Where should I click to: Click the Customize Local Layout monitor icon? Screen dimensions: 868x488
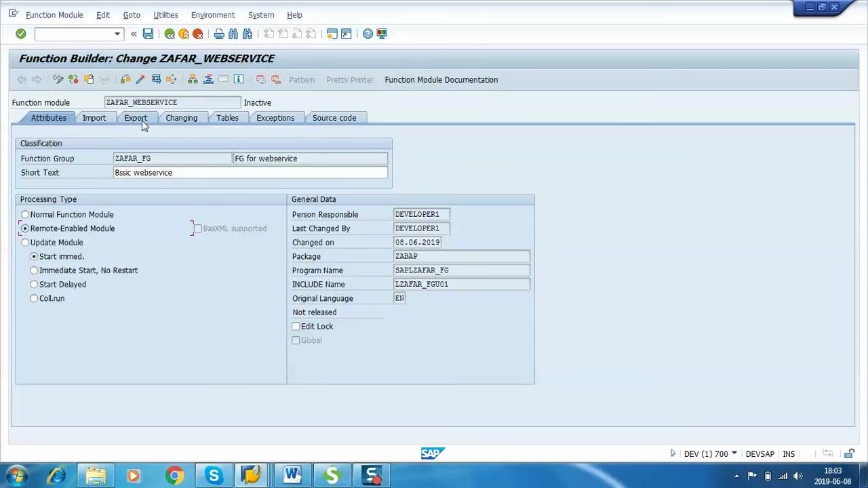382,34
